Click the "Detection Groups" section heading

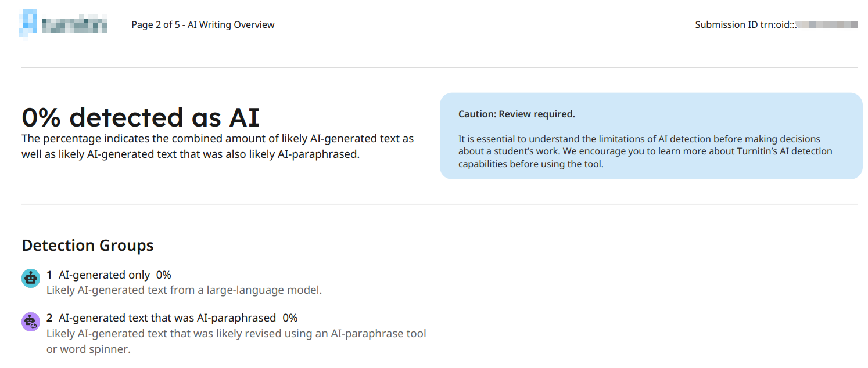(x=88, y=246)
